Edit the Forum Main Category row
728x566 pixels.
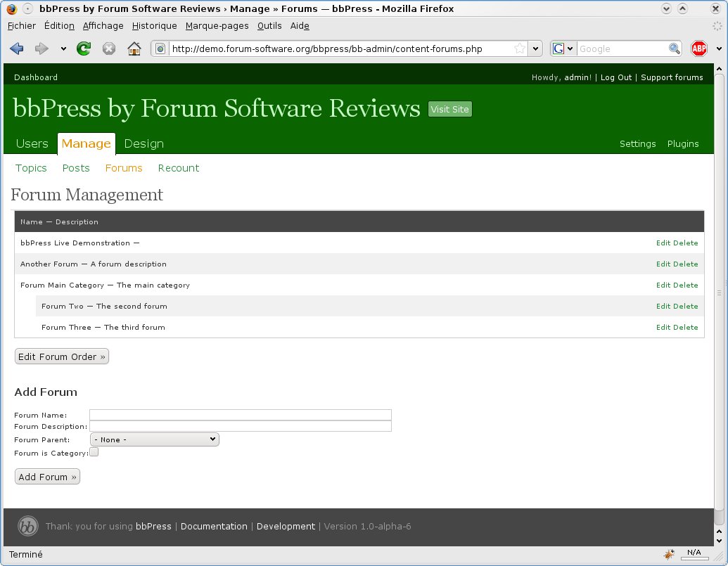(663, 285)
